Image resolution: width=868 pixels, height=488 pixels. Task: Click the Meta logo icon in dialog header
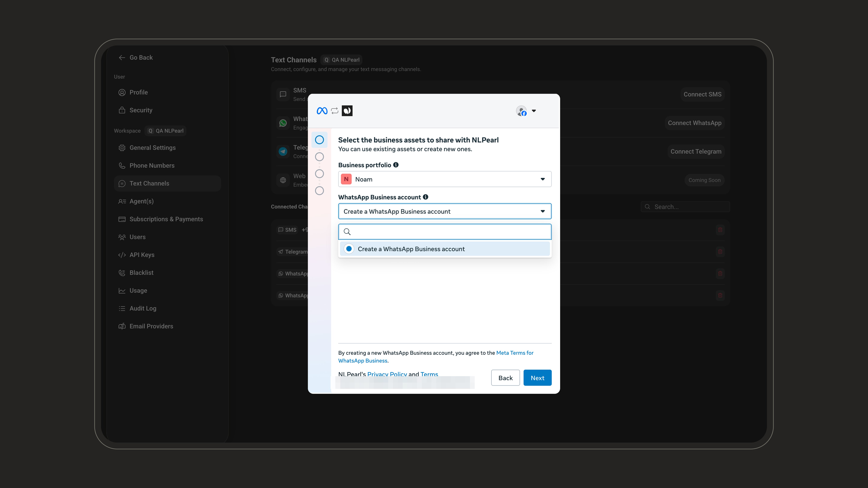pyautogui.click(x=322, y=111)
